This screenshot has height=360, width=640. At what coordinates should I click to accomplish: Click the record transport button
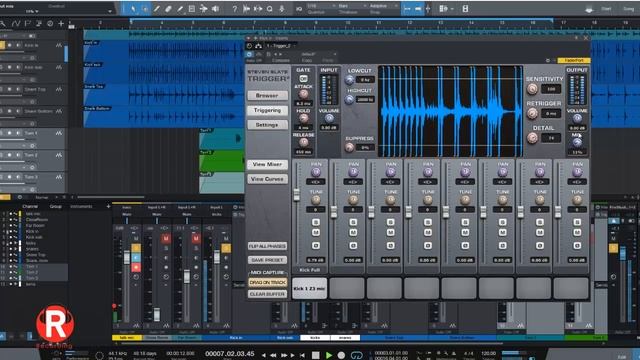point(341,355)
